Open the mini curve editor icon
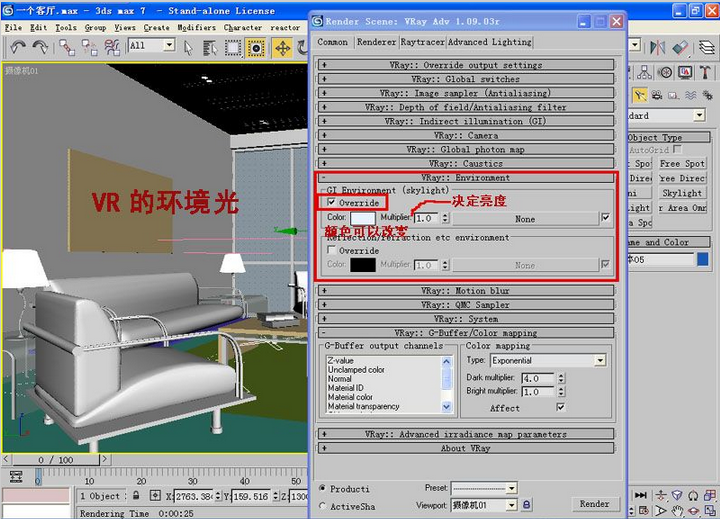 click(x=16, y=477)
